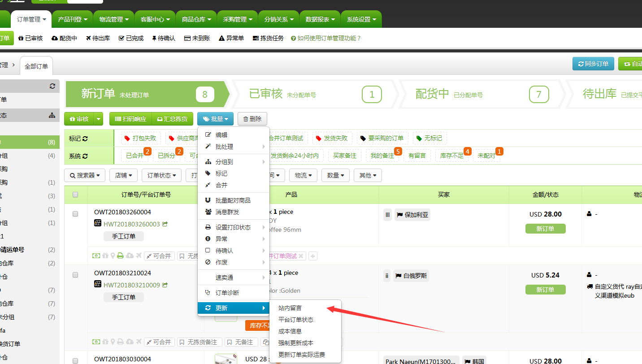Open external link icon beside HWT201803210009
The image size is (642, 364).
pyautogui.click(x=165, y=285)
